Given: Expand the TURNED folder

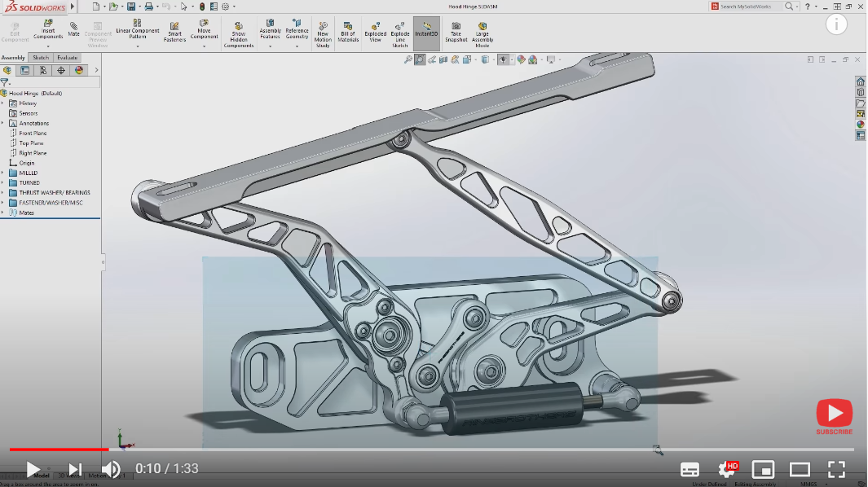Looking at the screenshot, I should coord(2,183).
